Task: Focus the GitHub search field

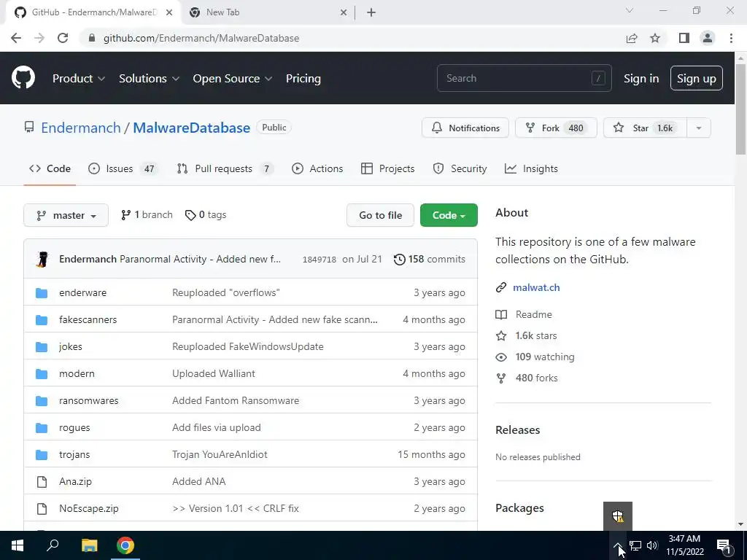Action: (524, 78)
